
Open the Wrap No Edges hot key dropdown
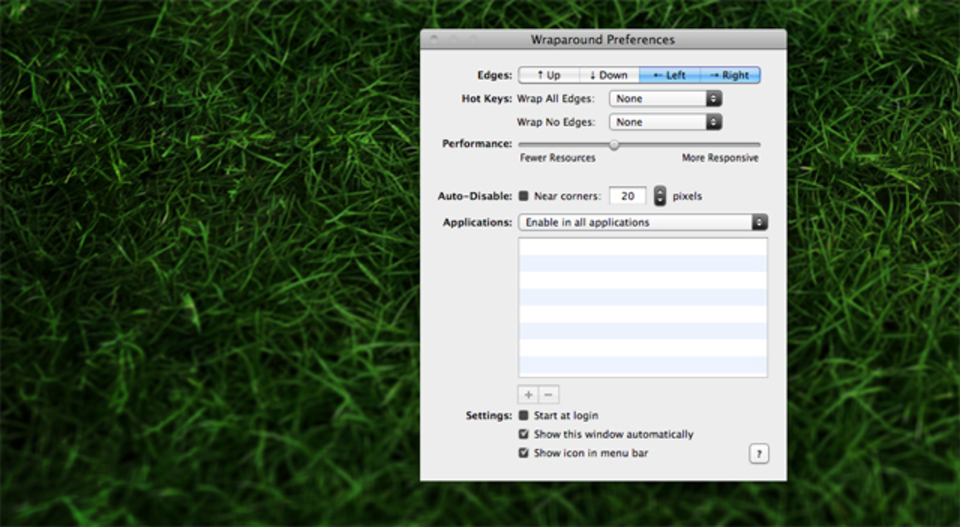[x=666, y=122]
